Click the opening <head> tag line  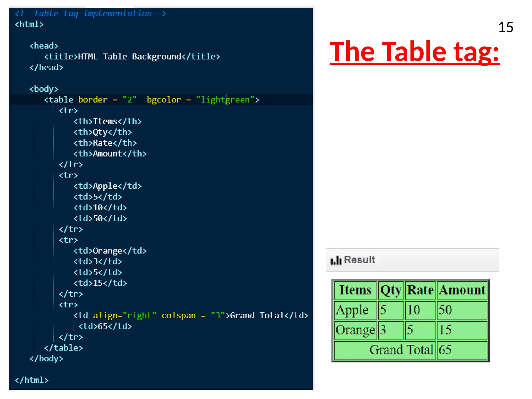coord(44,46)
